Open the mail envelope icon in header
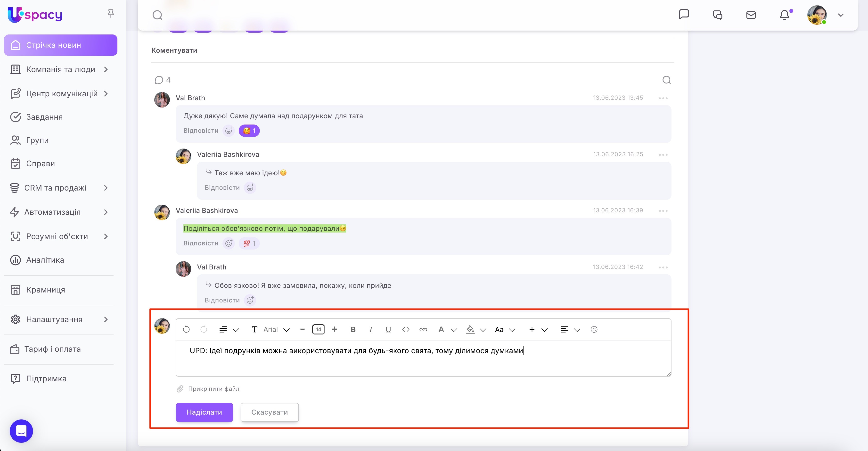Screen dimensions: 868x451 pyautogui.click(x=751, y=15)
